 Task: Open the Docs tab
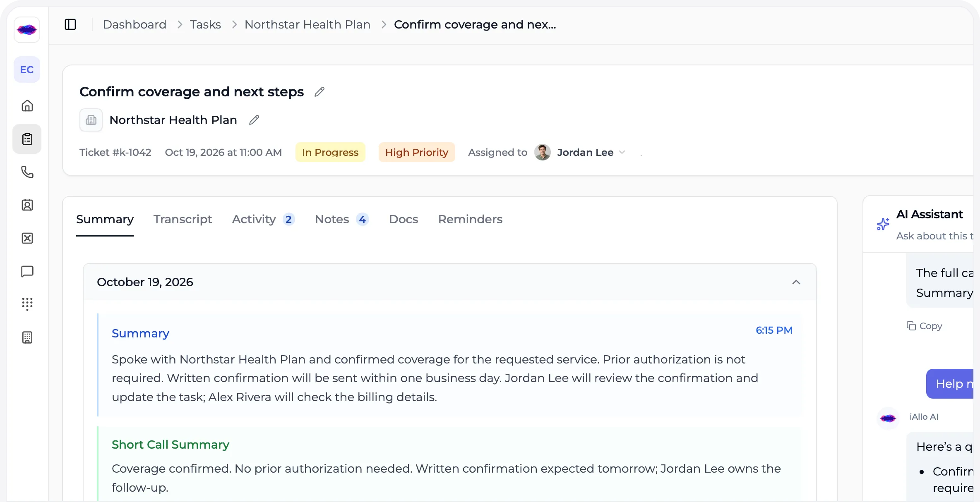point(404,219)
